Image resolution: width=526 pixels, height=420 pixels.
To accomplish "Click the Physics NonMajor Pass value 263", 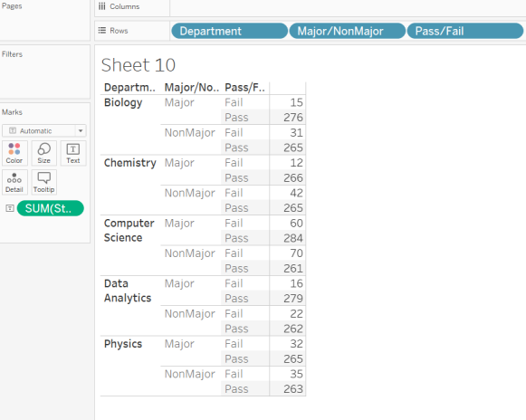I will pos(292,389).
